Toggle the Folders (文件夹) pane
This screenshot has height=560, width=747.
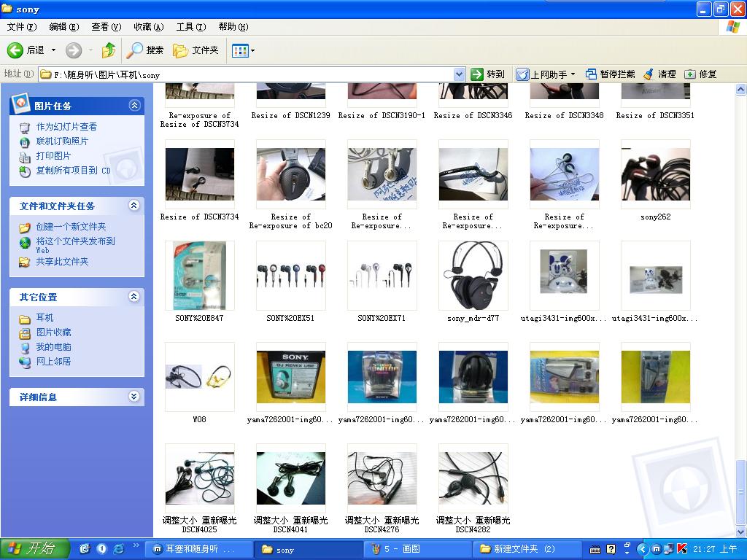tap(196, 50)
